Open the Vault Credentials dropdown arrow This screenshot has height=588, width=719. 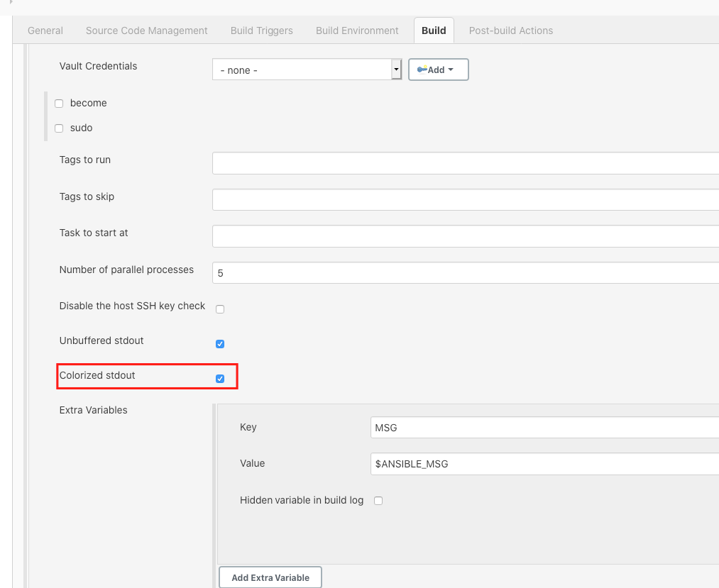[x=397, y=70]
